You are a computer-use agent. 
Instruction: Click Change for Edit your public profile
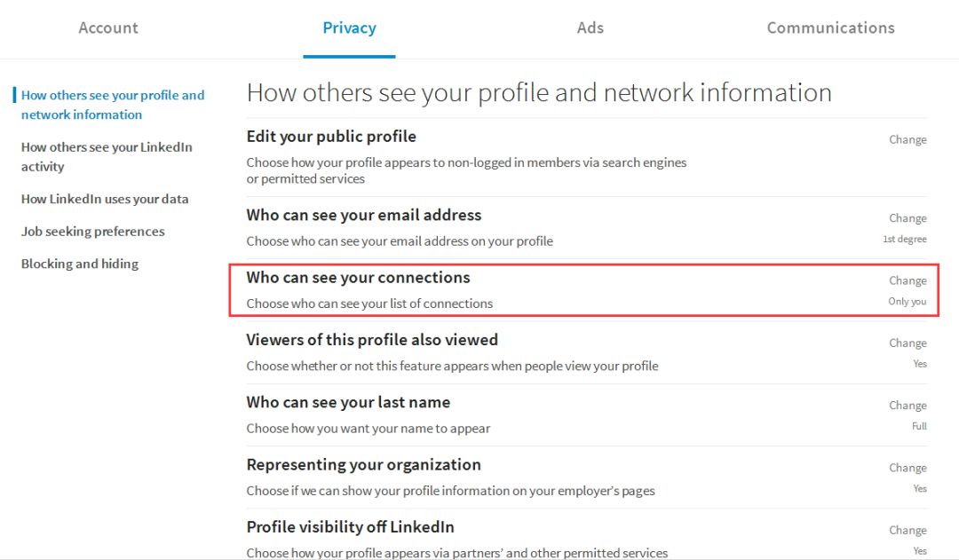907,139
